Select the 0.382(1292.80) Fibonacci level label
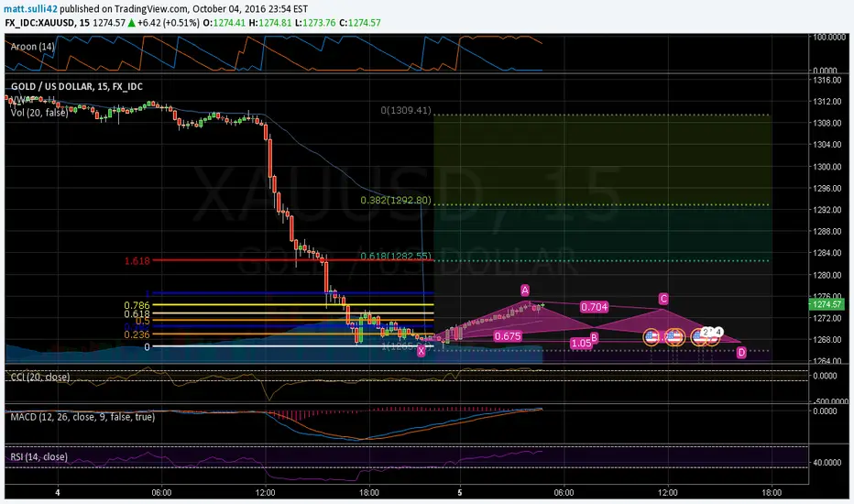 (396, 201)
